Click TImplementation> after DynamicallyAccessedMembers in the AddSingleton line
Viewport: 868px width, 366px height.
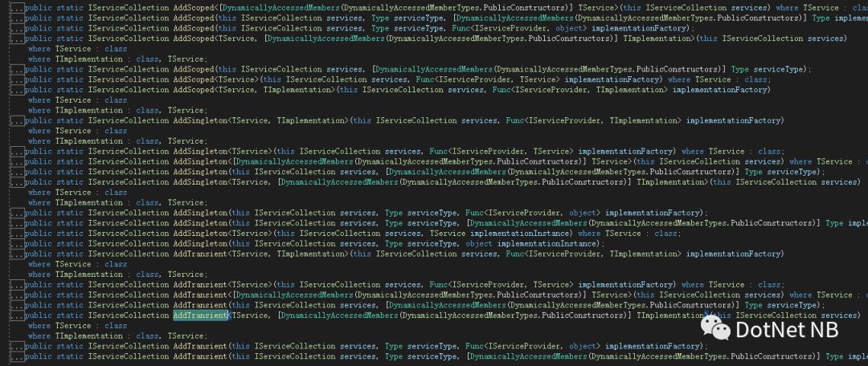[x=671, y=182]
